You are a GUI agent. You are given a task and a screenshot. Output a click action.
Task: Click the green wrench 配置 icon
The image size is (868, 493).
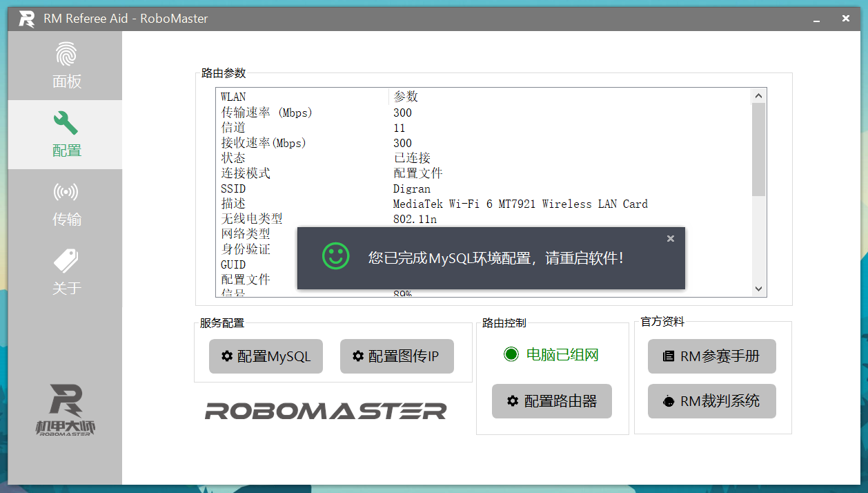[66, 122]
